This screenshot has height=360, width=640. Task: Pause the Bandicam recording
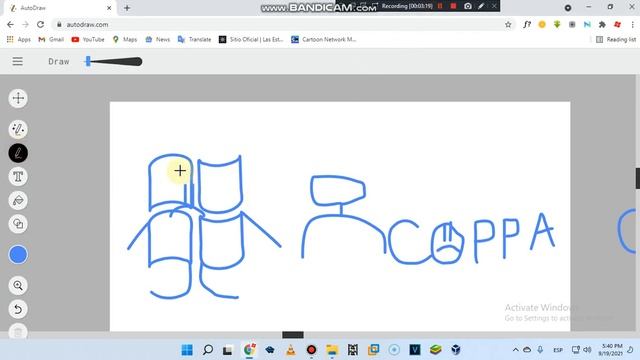(x=440, y=6)
